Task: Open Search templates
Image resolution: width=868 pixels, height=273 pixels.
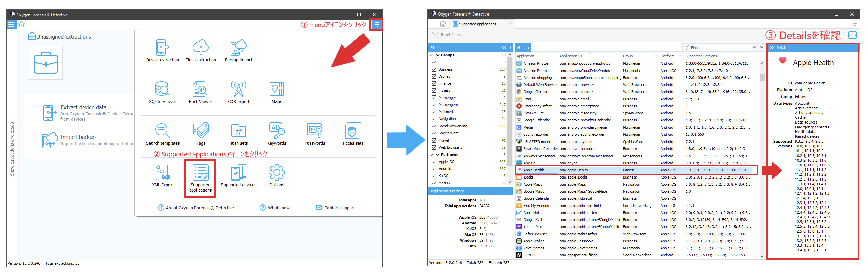Action: 162,134
